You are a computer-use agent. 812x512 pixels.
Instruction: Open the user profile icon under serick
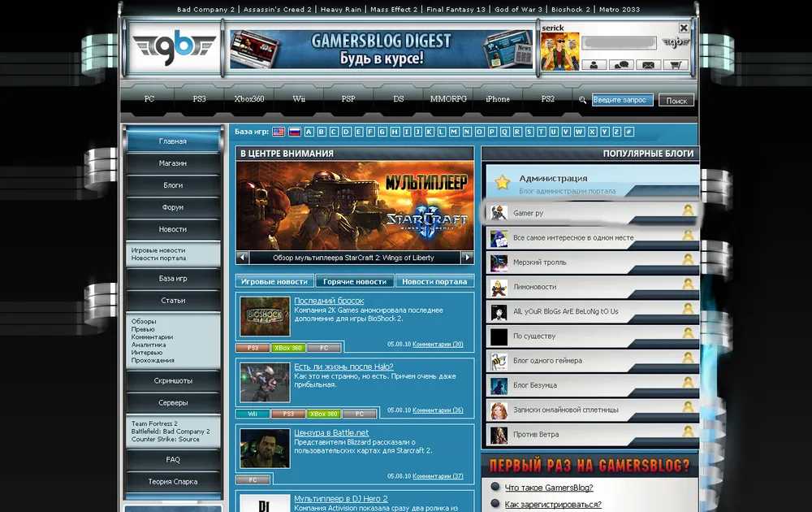(x=594, y=65)
